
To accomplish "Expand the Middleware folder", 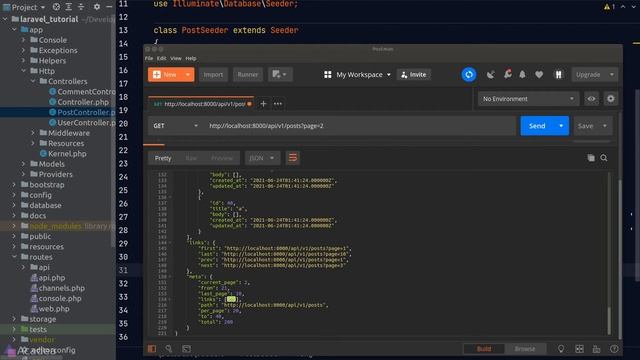I will coord(33,133).
